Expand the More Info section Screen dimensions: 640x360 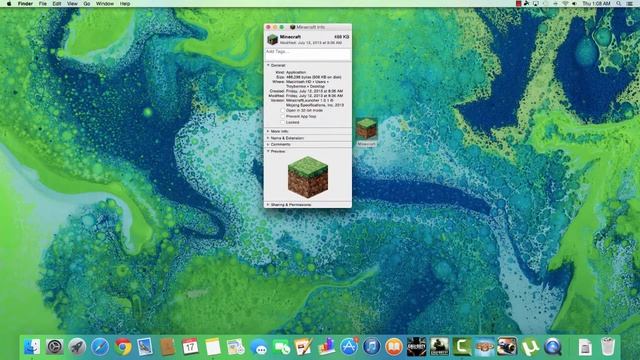pos(268,131)
